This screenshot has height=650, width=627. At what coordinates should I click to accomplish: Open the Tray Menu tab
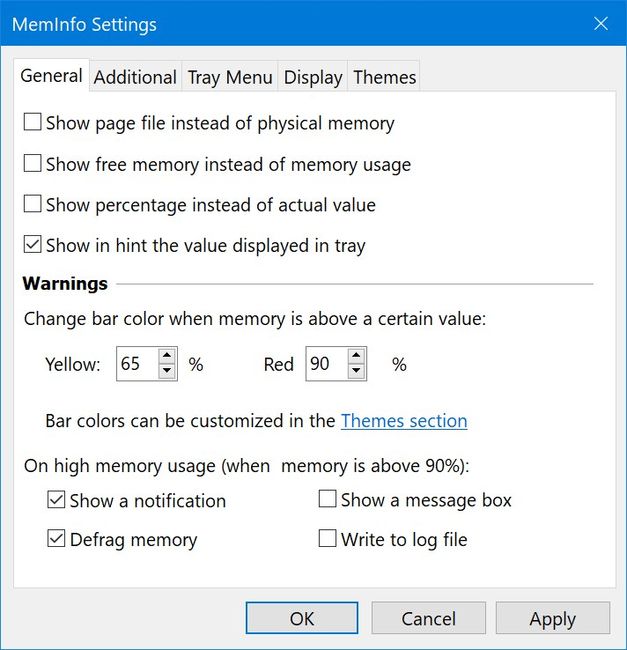(x=230, y=77)
